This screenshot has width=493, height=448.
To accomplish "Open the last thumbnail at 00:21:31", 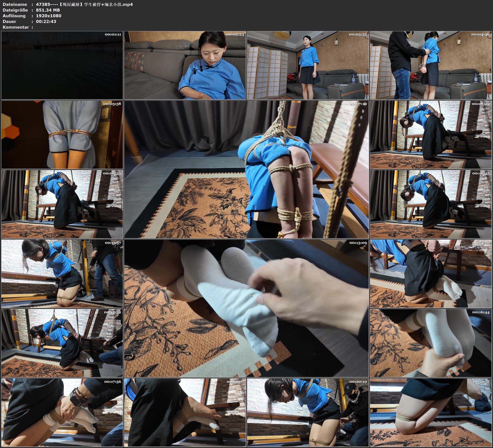I will (431, 412).
